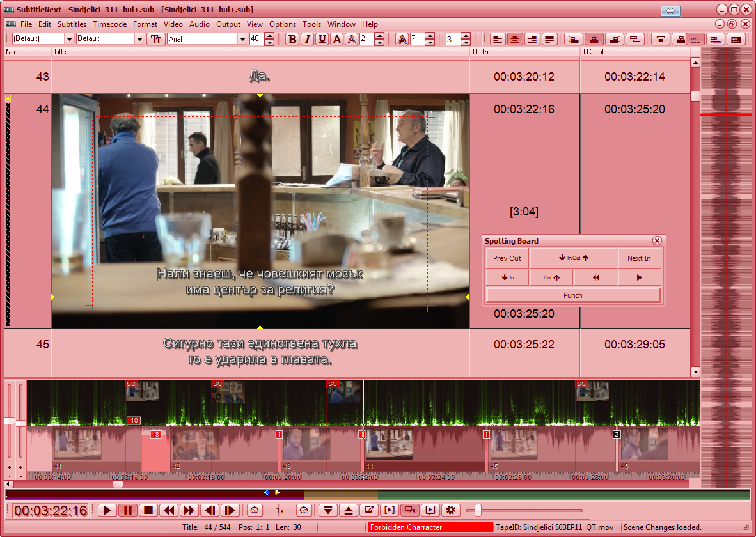Image resolution: width=756 pixels, height=537 pixels.
Task: Adjust the speed slider next to gear
Action: click(x=478, y=510)
